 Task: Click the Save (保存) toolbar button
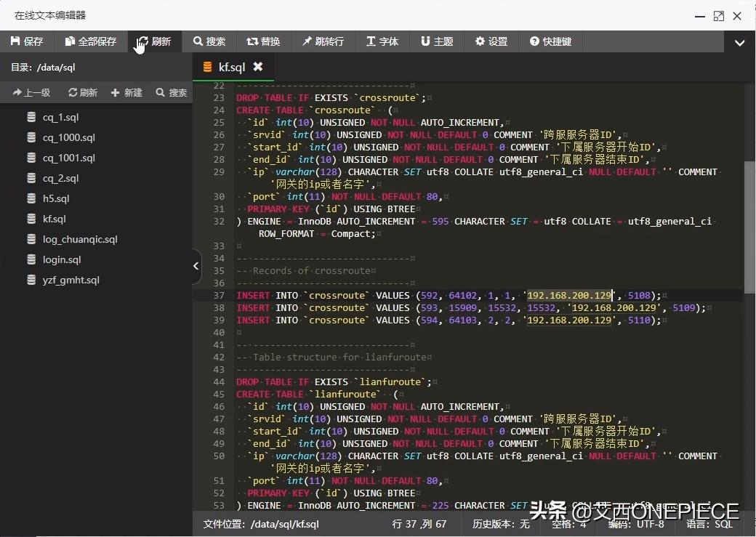[27, 41]
